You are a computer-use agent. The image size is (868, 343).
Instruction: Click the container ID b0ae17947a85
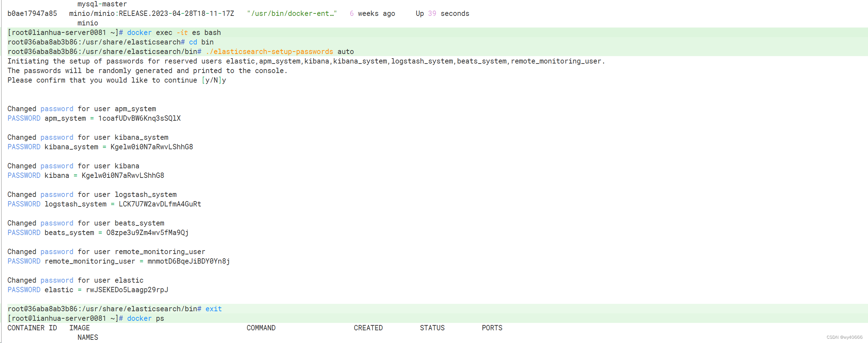click(x=31, y=13)
